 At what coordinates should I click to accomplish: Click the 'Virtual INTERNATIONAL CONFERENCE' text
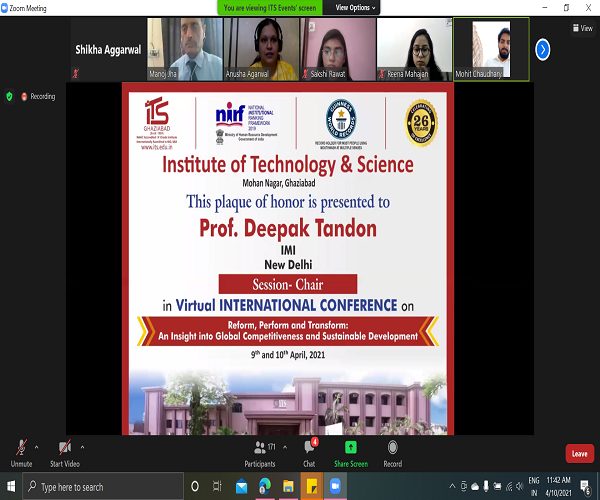point(286,305)
